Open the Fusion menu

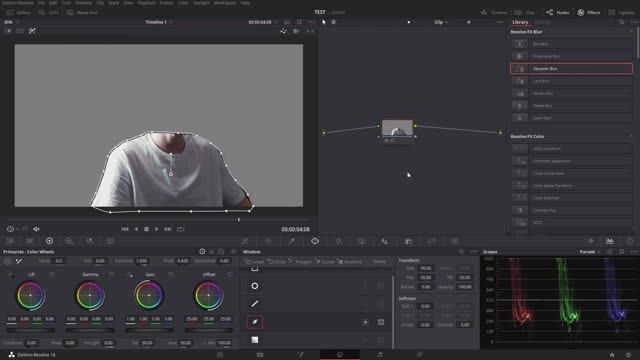[166, 3]
